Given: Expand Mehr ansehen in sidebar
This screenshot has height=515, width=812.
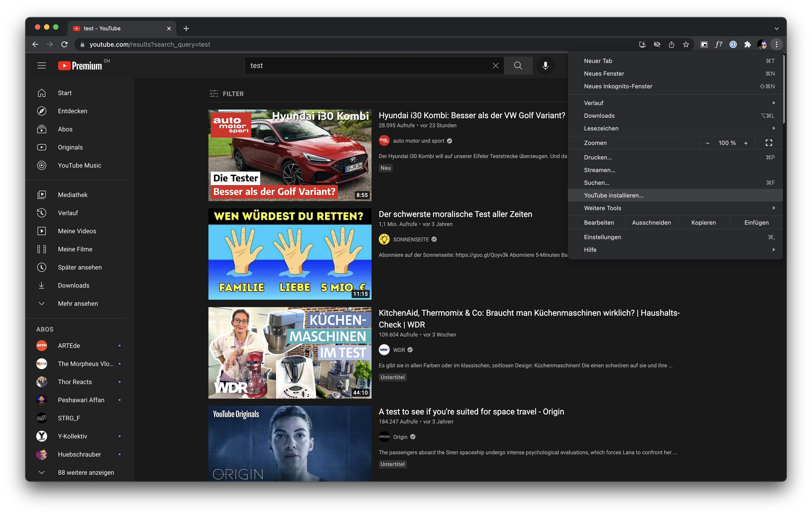Looking at the screenshot, I should [x=77, y=304].
